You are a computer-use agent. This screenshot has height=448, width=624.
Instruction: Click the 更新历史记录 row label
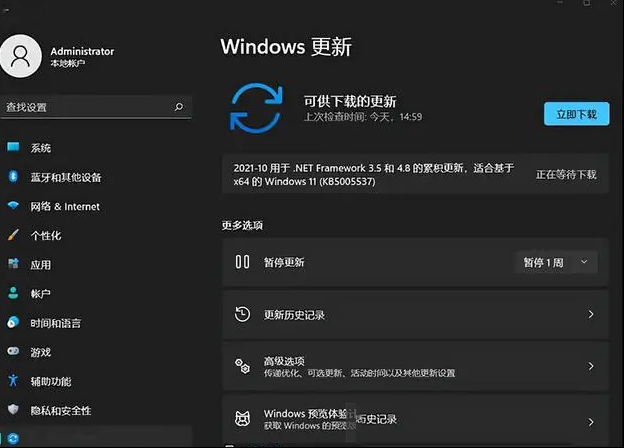(x=294, y=315)
